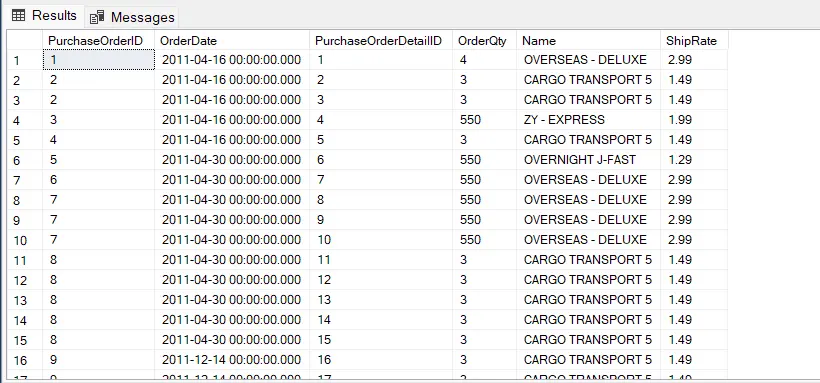Click the ShipRate 1.29 cell
The width and height of the screenshot is (820, 383).
click(694, 160)
